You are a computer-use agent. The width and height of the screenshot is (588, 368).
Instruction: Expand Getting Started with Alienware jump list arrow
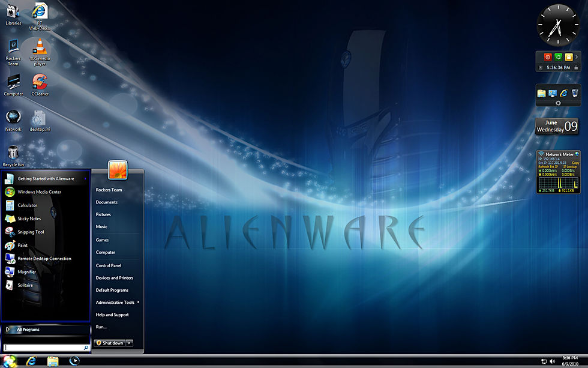[85, 178]
